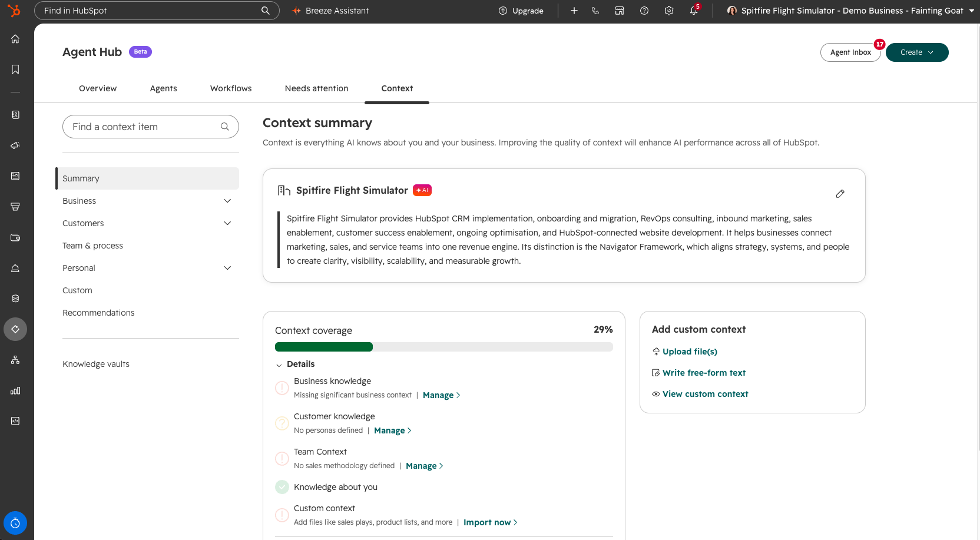Open the account menu dropdown arrow

point(972,11)
